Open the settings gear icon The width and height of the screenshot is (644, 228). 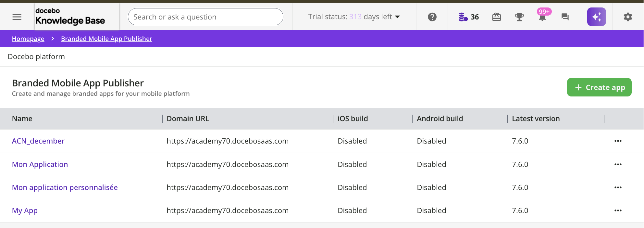628,17
